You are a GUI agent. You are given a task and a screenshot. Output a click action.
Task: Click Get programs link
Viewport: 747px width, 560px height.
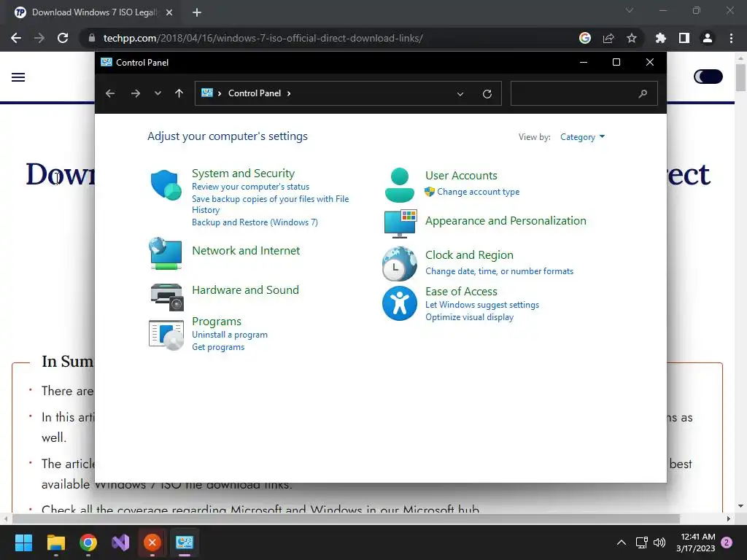tap(218, 347)
